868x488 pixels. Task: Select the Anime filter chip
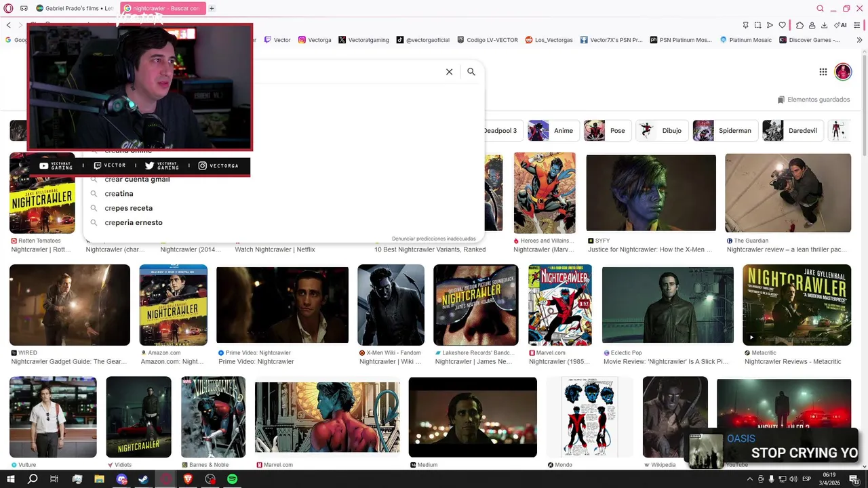[x=553, y=131]
